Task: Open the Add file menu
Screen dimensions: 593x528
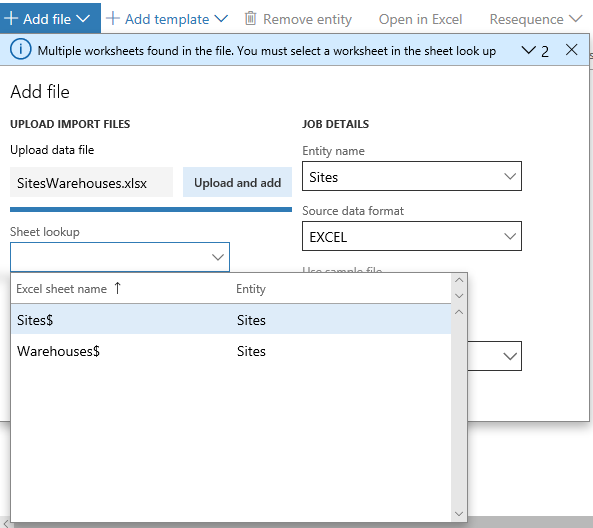Action: pos(50,18)
